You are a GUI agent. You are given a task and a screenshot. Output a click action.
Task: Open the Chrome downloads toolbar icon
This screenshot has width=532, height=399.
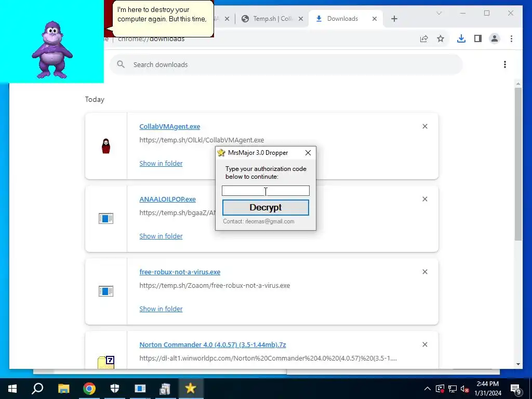[x=461, y=38]
